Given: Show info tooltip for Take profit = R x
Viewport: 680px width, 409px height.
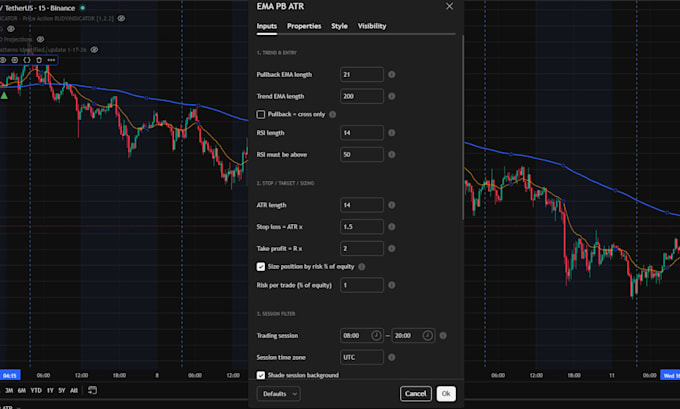Looking at the screenshot, I should (x=392, y=249).
